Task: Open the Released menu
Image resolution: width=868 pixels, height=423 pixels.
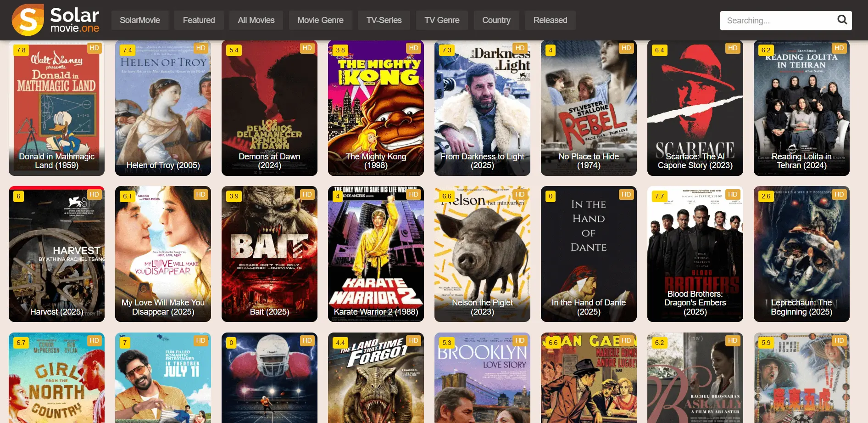Action: 550,20
